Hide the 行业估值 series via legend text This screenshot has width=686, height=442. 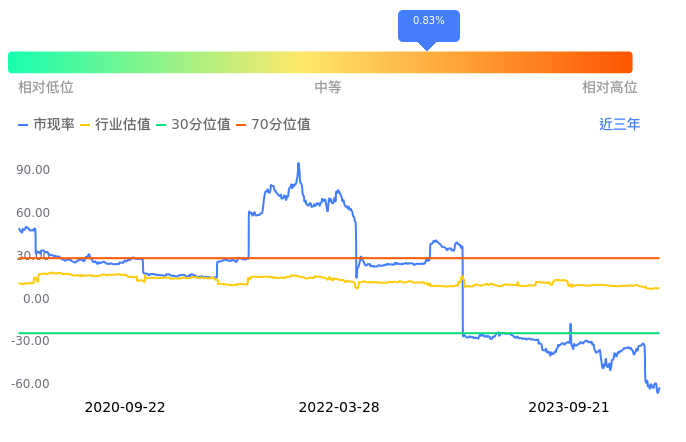(123, 125)
